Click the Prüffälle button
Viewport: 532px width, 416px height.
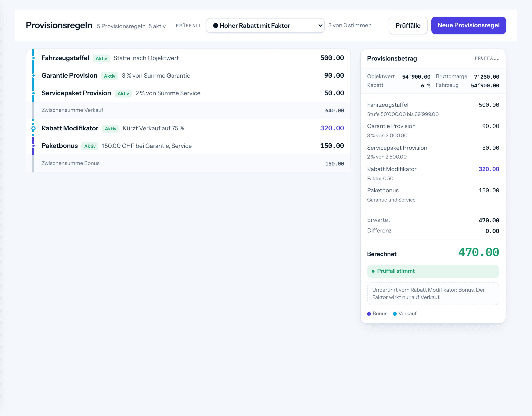pos(408,25)
